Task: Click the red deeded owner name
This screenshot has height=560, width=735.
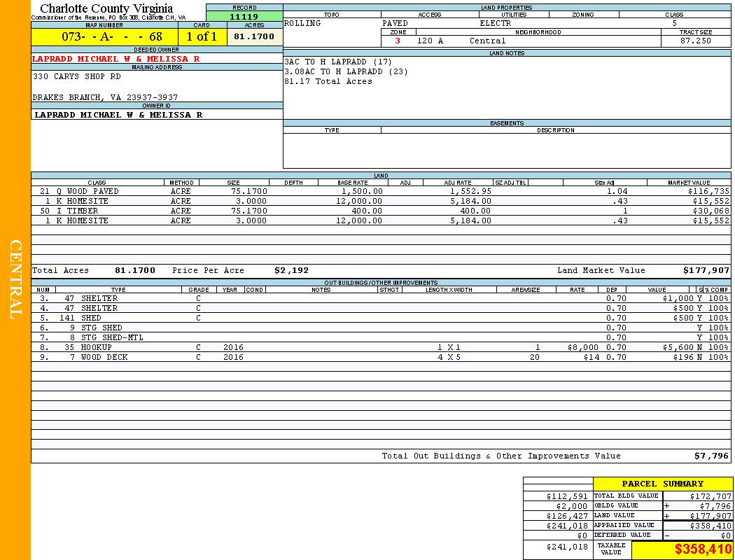Action: (116, 59)
